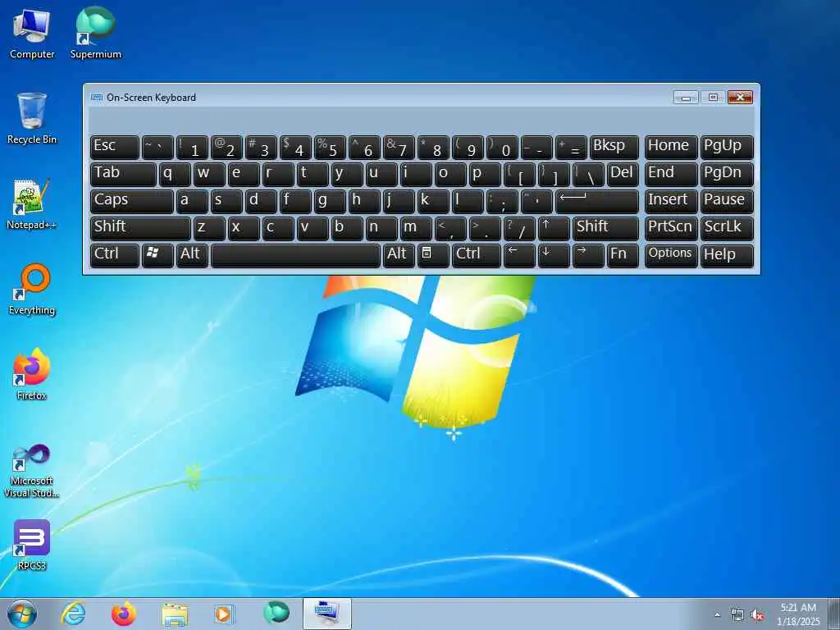Click the Esc key

(x=115, y=148)
